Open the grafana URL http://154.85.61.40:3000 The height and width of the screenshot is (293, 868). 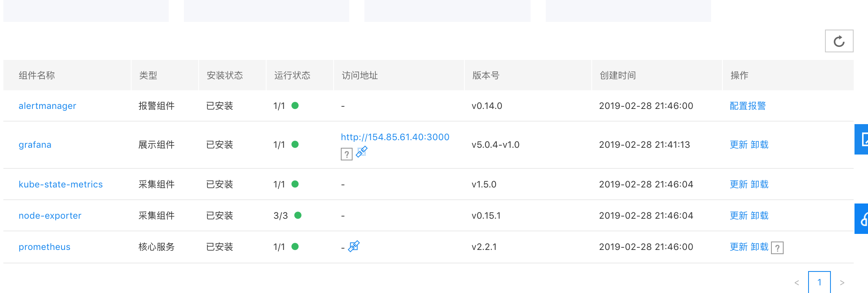[x=395, y=137]
